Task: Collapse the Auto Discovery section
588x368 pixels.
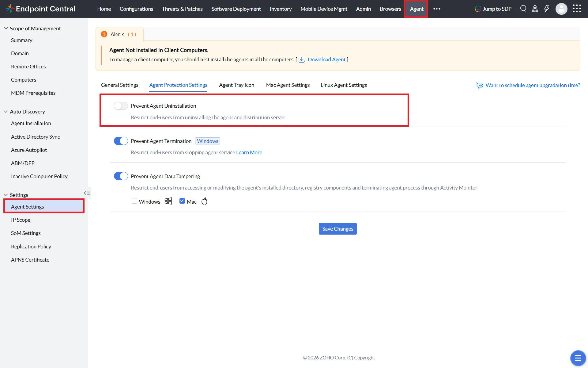Action: coord(6,112)
